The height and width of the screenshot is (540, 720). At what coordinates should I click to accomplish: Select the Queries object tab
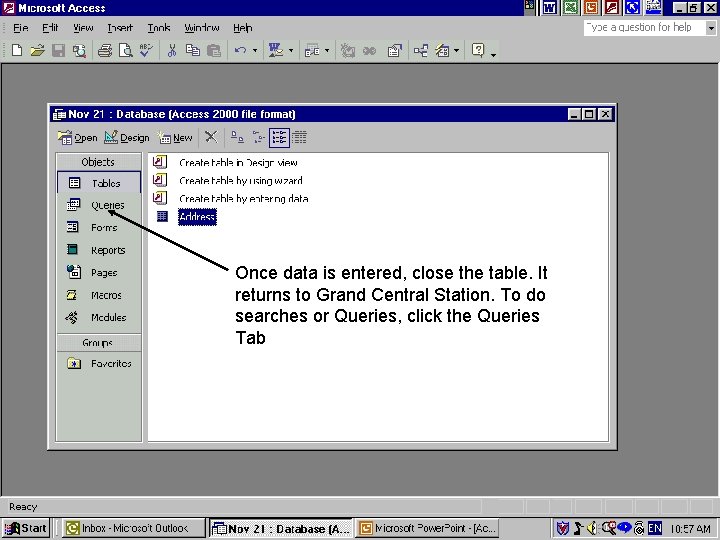click(99, 205)
